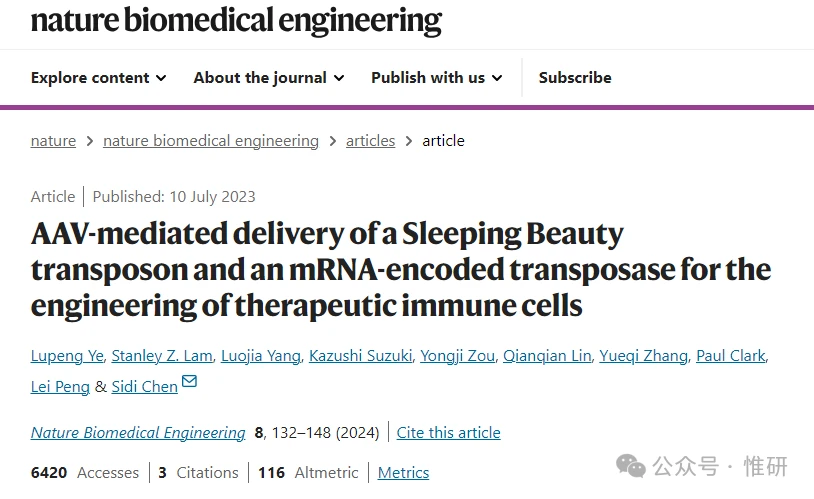This screenshot has height=499, width=814.
Task: Expand the Explore content dropdown
Action: coord(98,77)
